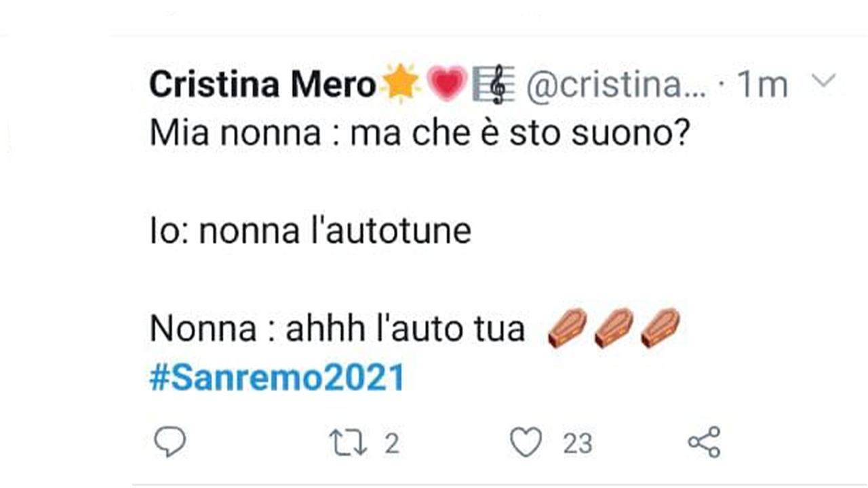Expand the tweet options chevron

click(823, 82)
